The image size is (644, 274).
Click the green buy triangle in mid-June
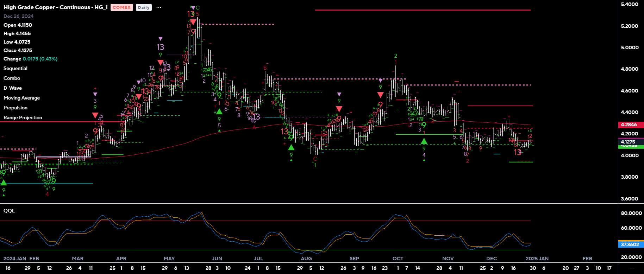219,111
